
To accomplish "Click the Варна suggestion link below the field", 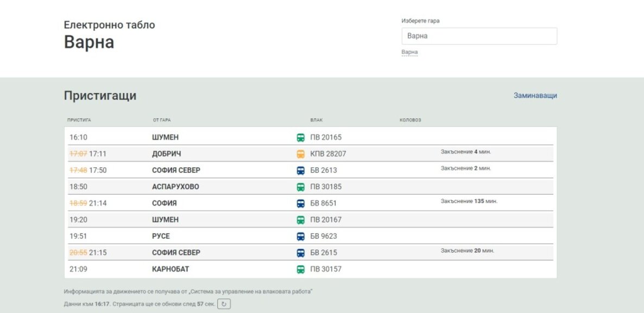I will (x=409, y=52).
